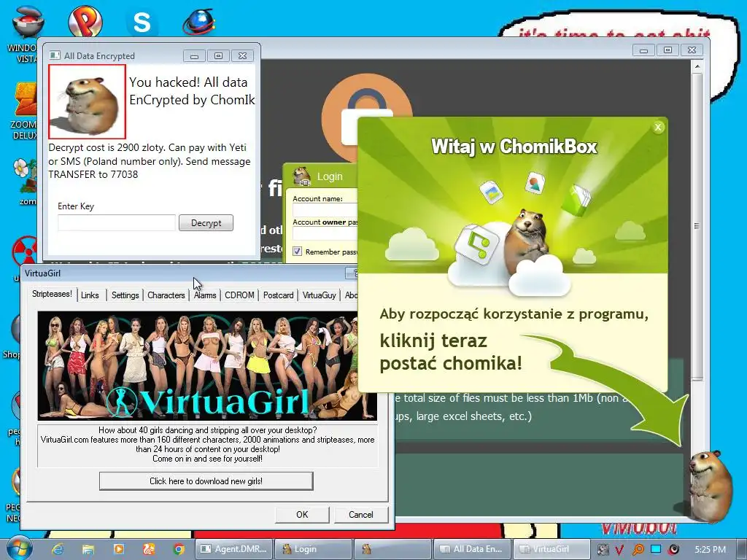
Task: Open the Characters tab in VirtuaGirl
Action: [166, 295]
